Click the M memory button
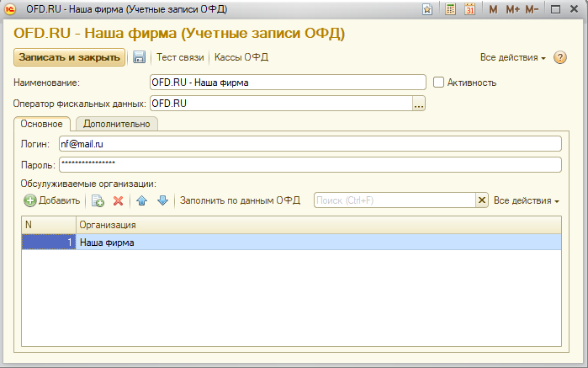This screenshot has height=368, width=588. (493, 9)
